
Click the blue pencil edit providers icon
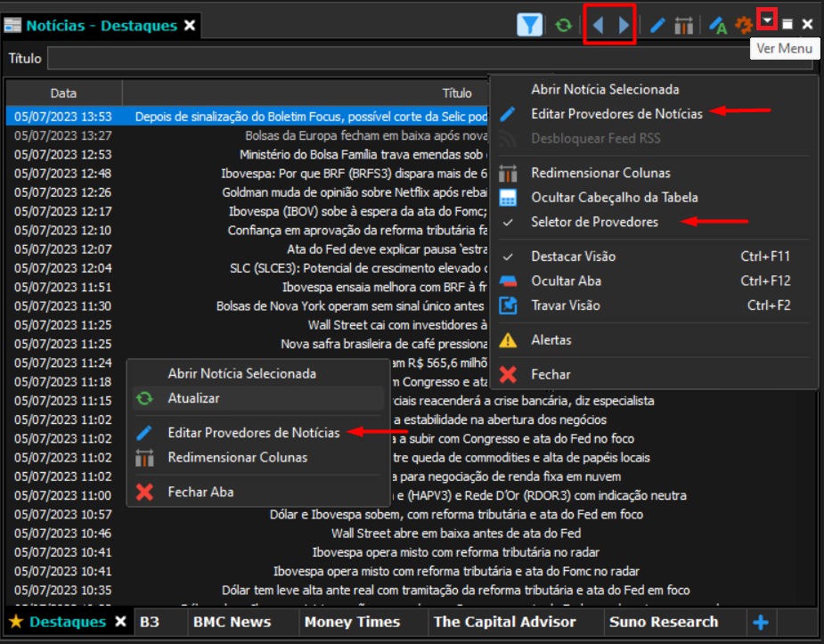point(657,25)
